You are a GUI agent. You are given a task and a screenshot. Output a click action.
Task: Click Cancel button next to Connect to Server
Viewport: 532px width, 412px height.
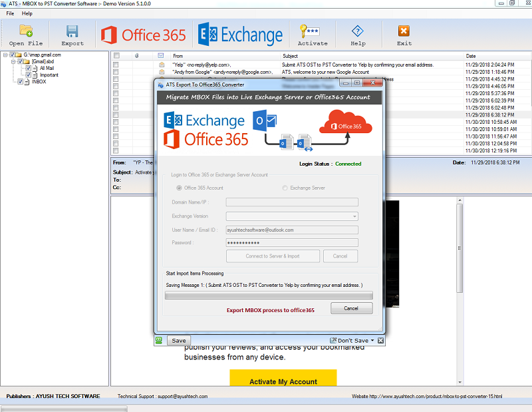(340, 256)
